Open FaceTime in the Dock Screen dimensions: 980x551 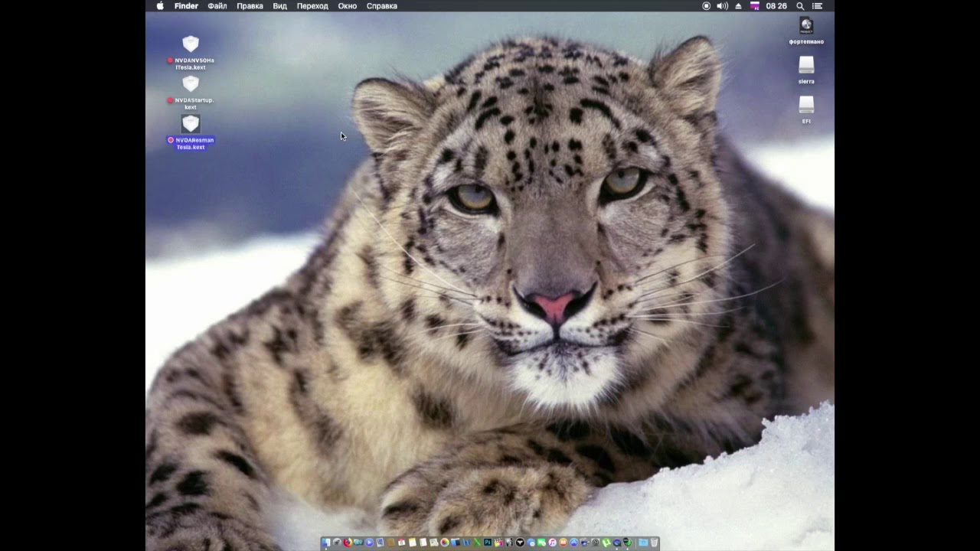pyautogui.click(x=541, y=543)
